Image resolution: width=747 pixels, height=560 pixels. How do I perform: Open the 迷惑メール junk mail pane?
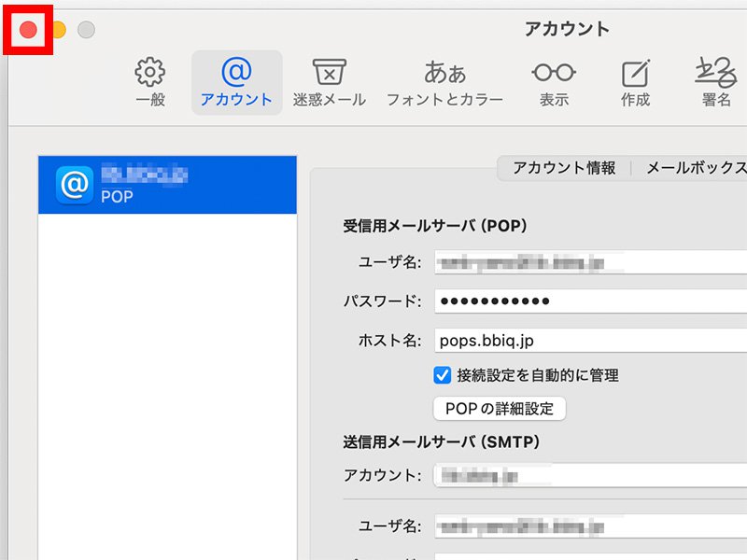[x=330, y=83]
